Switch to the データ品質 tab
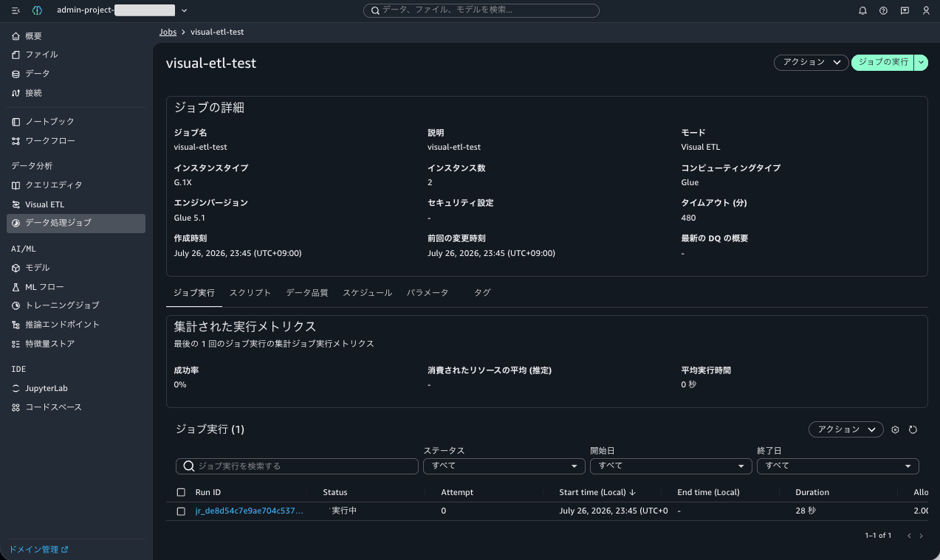This screenshot has height=560, width=940. [306, 293]
